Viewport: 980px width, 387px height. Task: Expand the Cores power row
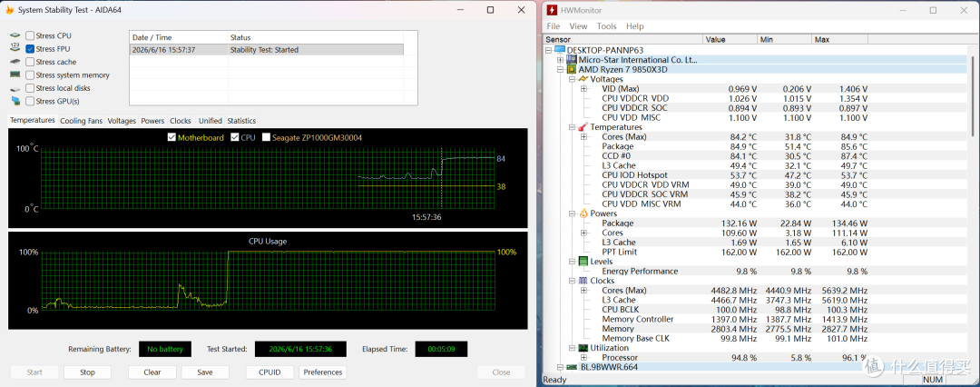click(583, 233)
